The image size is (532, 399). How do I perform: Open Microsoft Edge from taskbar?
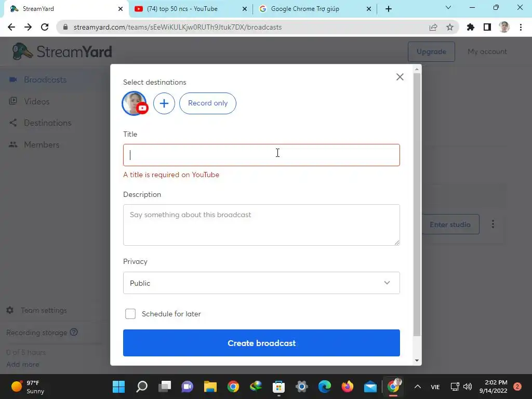[324, 387]
